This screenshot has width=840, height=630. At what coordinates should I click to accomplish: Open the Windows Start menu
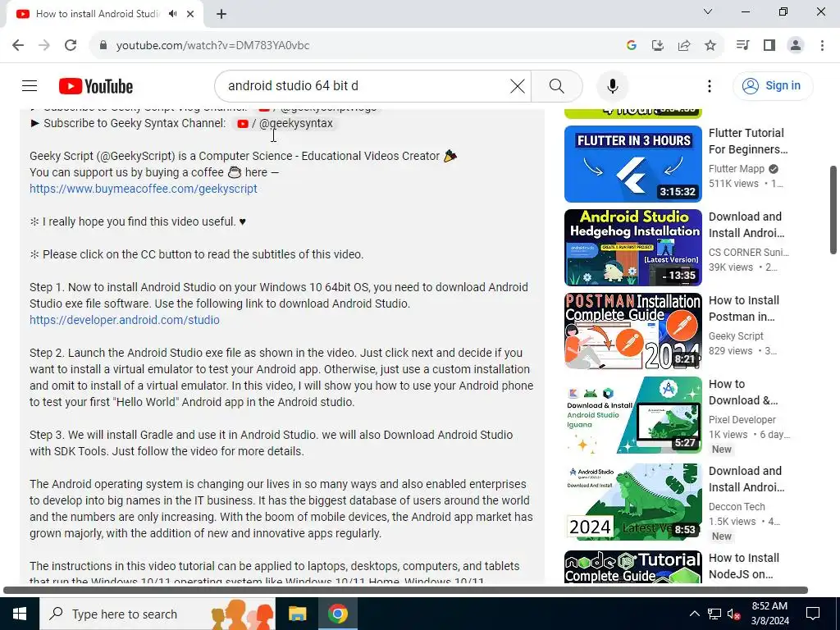click(20, 614)
